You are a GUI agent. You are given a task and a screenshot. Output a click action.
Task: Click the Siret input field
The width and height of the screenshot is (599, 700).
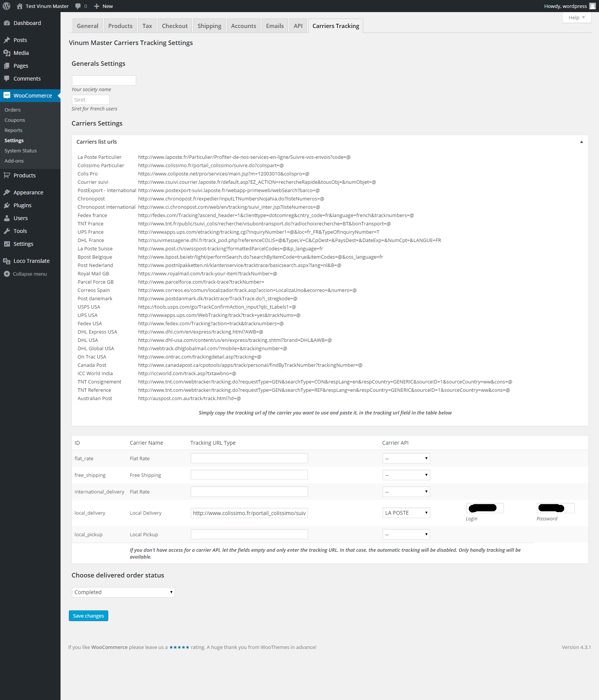coord(91,100)
